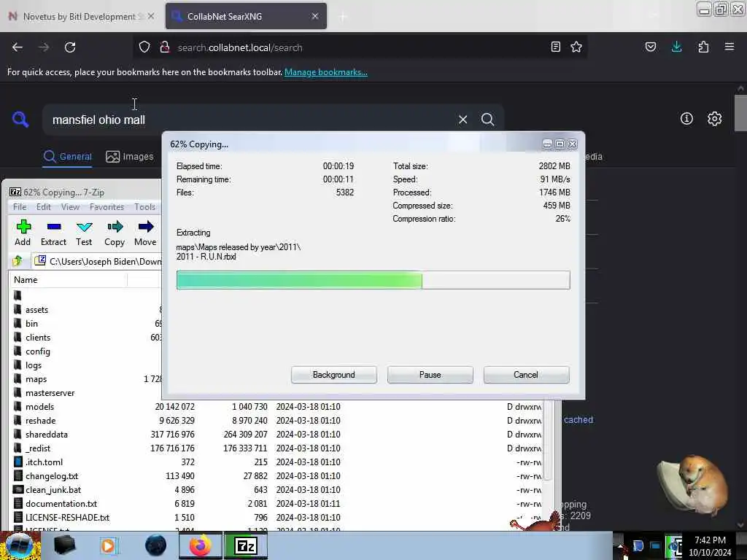Switch to the General search tab
The width and height of the screenshot is (747, 560).
[68, 157]
